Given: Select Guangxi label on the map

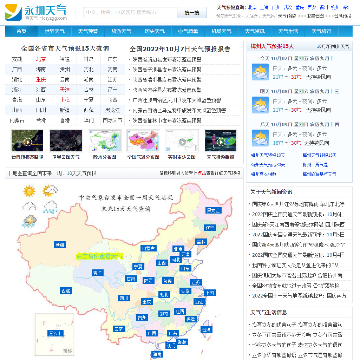Looking at the screenshot, I should click(152, 333).
